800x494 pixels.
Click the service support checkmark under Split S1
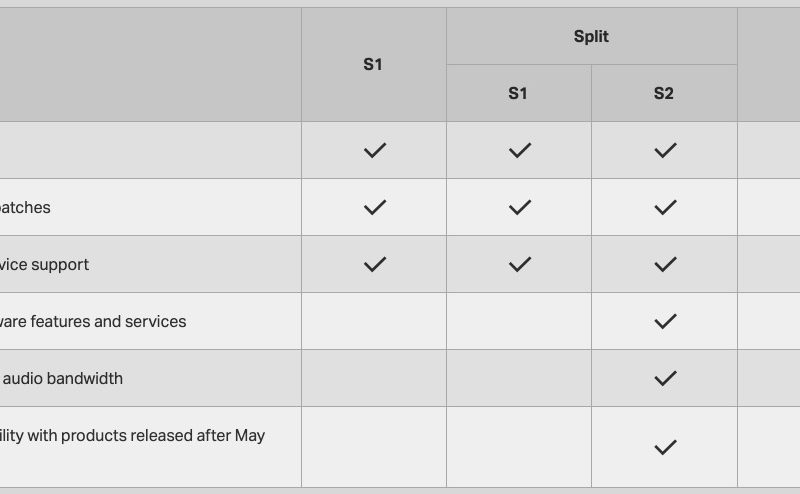[x=519, y=265]
